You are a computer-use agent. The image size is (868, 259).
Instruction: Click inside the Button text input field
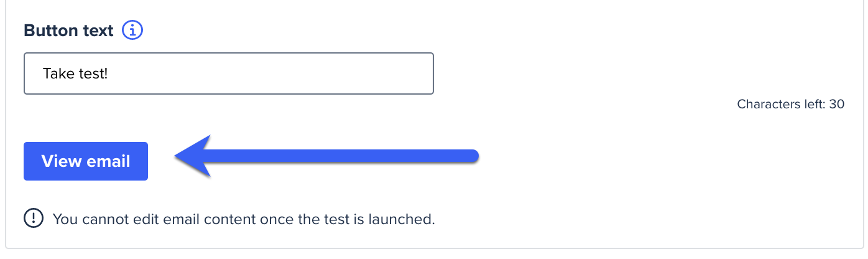[228, 73]
